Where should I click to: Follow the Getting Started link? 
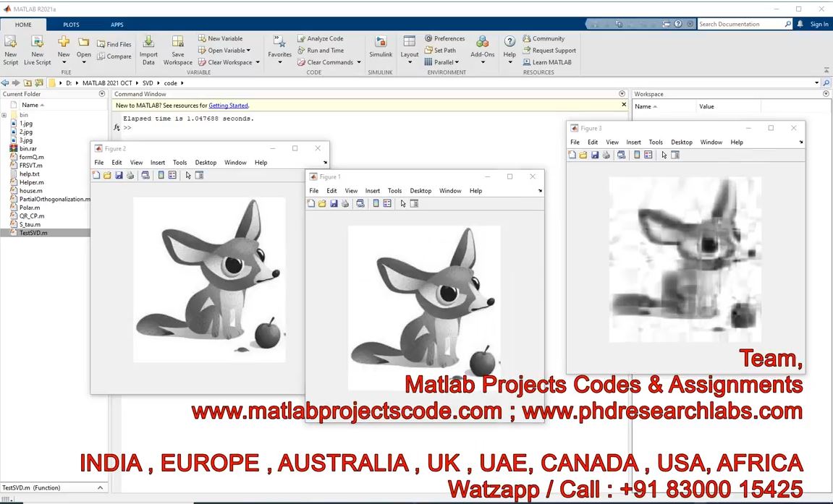[x=228, y=106]
